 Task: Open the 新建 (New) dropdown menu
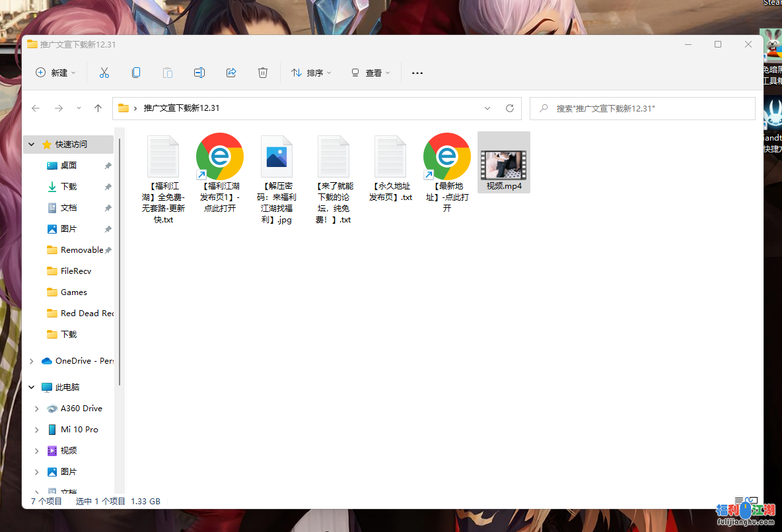(x=55, y=73)
